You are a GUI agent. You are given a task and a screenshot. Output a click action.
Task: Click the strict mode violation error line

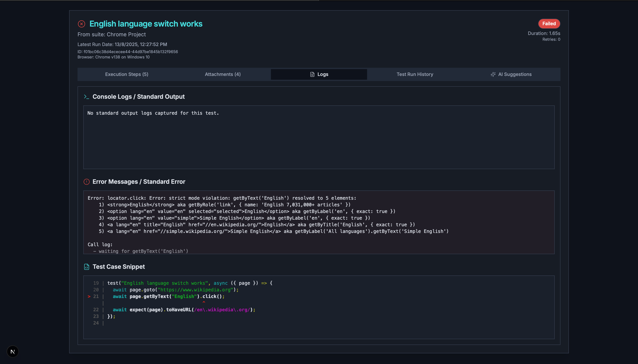[x=222, y=198]
